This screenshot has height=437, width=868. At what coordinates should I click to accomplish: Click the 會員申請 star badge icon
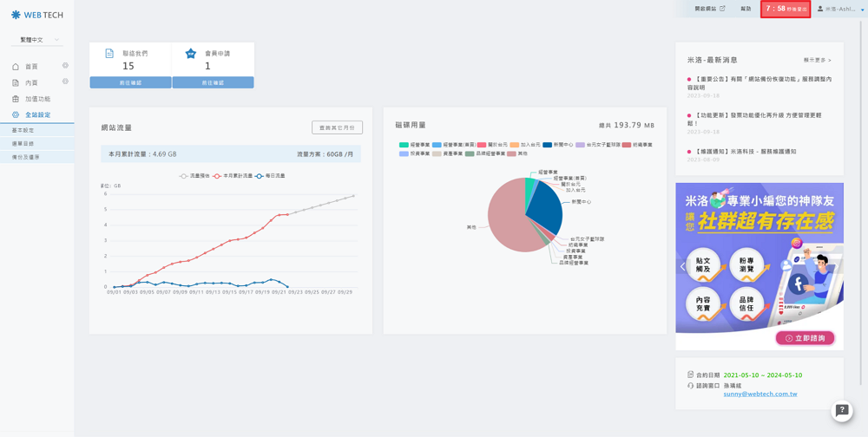[191, 54]
